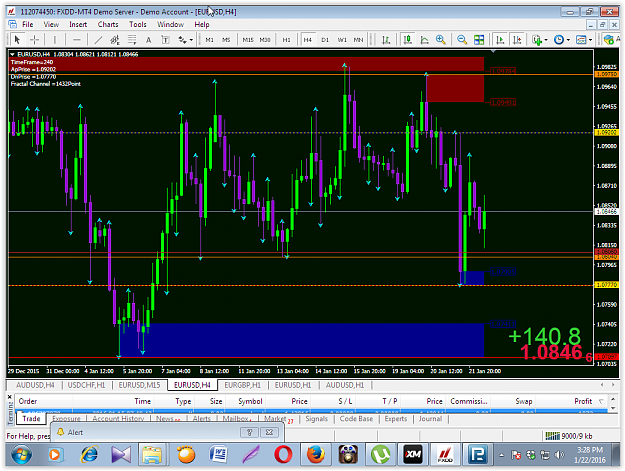
Task: Draw a horizontal line on chart
Action: (77, 39)
